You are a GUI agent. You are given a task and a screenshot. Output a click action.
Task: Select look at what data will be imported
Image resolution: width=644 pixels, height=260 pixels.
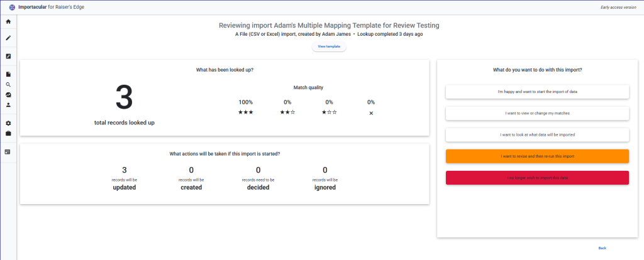[x=537, y=134]
